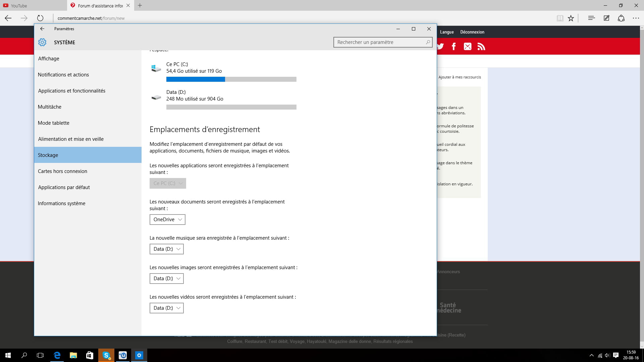Viewport: 644px width, 362px height.
Task: Open Edge reading view icon
Action: pyautogui.click(x=560, y=18)
